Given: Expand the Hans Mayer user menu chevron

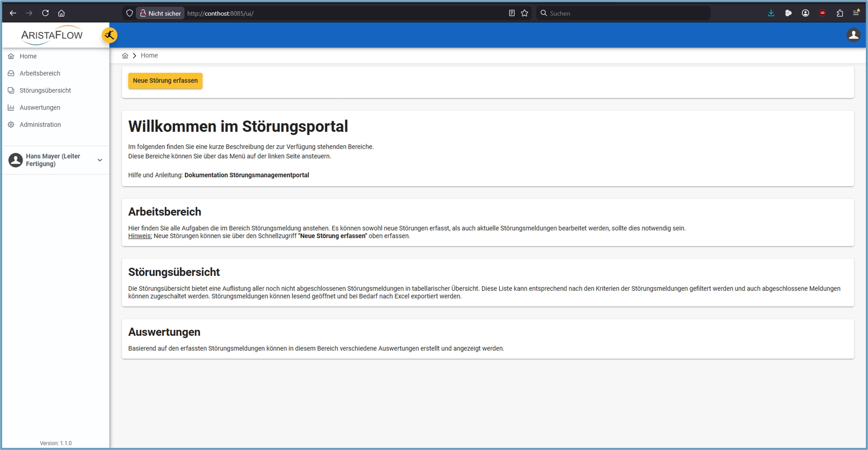Looking at the screenshot, I should [x=99, y=160].
